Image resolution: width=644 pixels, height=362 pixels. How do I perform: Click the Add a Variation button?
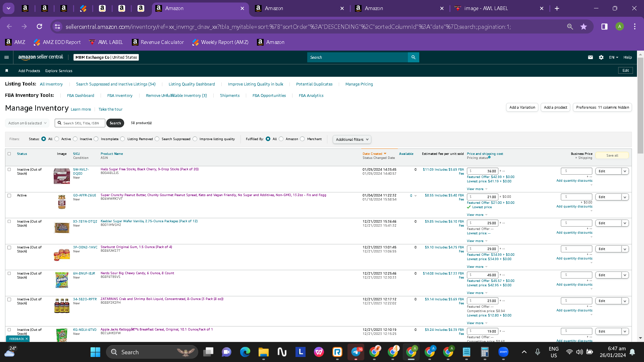[522, 107]
